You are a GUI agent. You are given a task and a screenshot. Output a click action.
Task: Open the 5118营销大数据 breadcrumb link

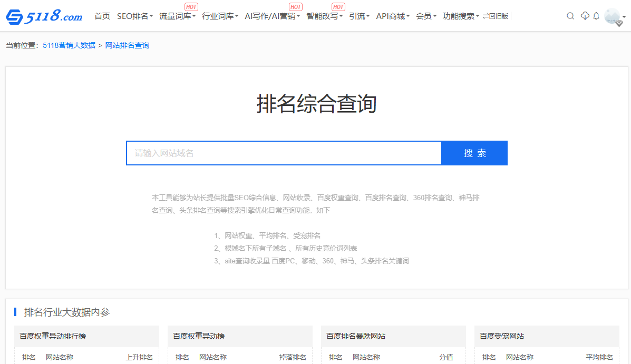coord(69,46)
